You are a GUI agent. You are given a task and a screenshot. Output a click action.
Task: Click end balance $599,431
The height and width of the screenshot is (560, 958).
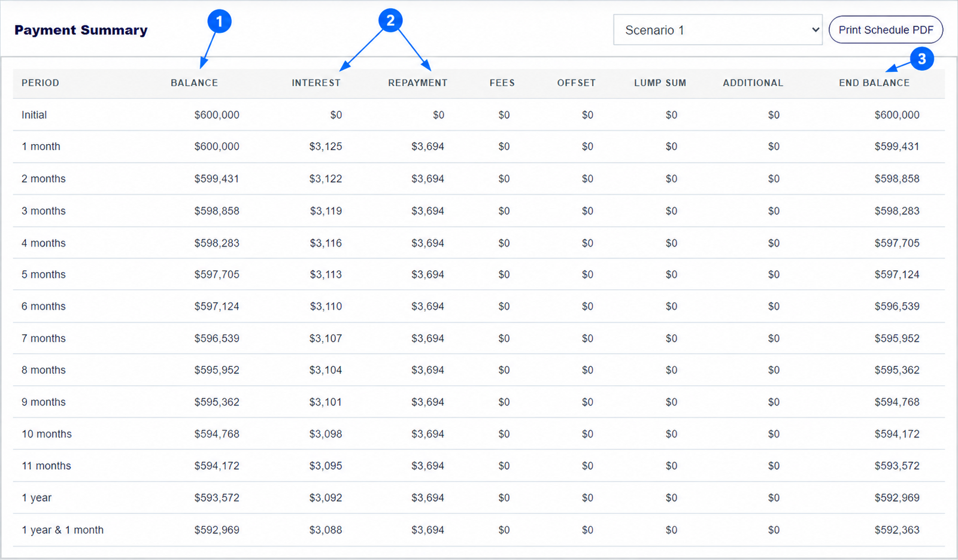coord(897,147)
